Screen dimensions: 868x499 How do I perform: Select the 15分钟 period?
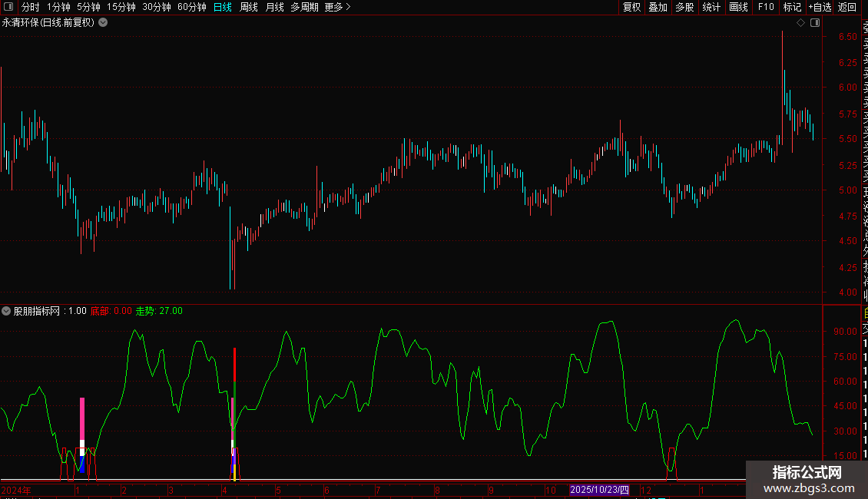pyautogui.click(x=121, y=7)
